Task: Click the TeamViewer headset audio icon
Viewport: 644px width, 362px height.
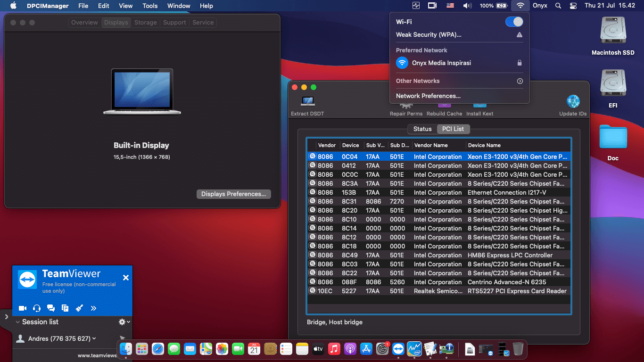Action: [37, 308]
